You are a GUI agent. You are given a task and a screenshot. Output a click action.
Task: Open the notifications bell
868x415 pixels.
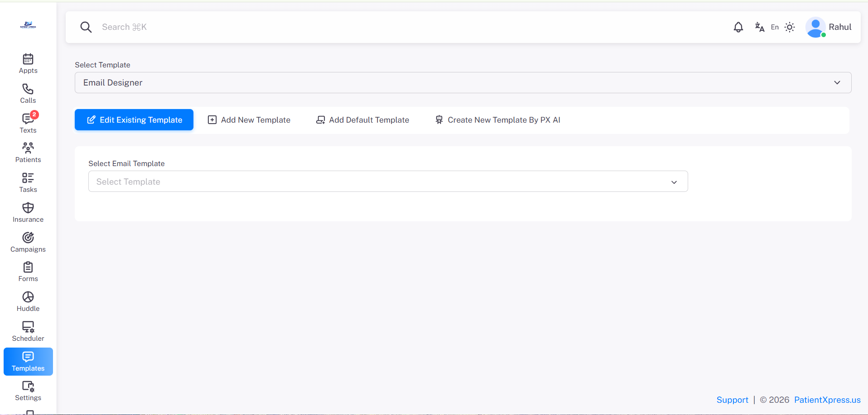[738, 27]
